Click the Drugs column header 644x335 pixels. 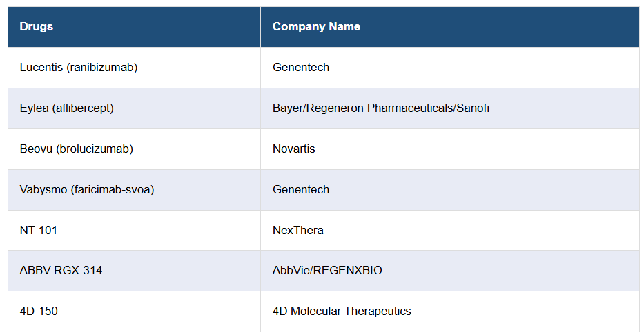37,27
